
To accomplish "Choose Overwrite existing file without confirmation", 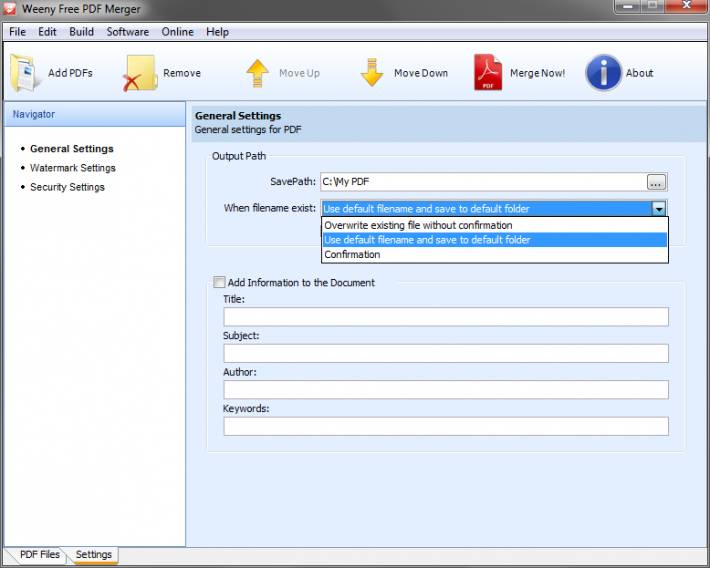I will coord(494,225).
